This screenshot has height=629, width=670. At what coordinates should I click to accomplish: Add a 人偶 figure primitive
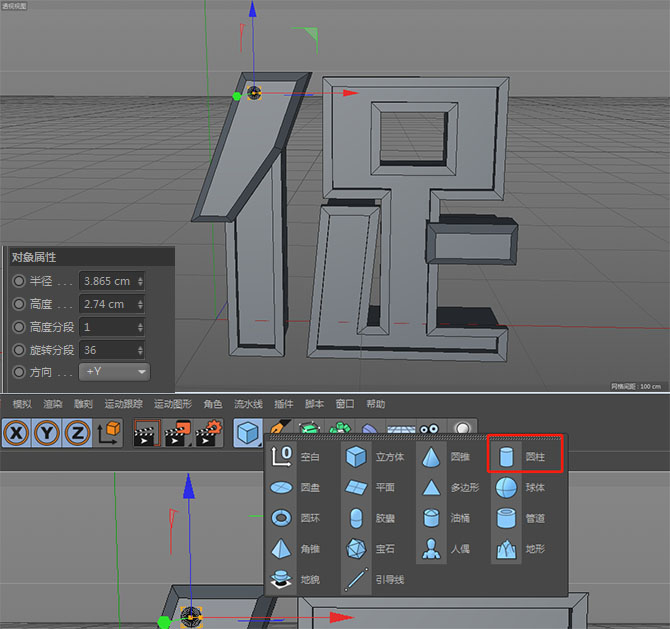(446, 549)
